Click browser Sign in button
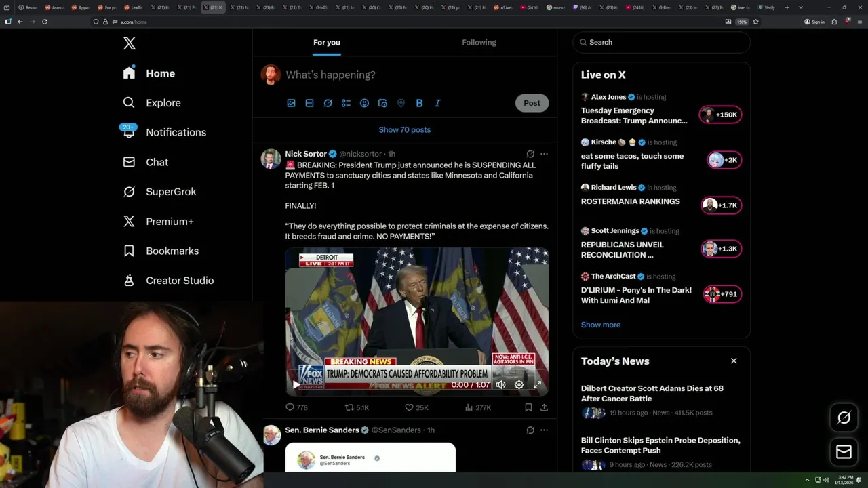The height and width of the screenshot is (488, 868). tap(814, 22)
